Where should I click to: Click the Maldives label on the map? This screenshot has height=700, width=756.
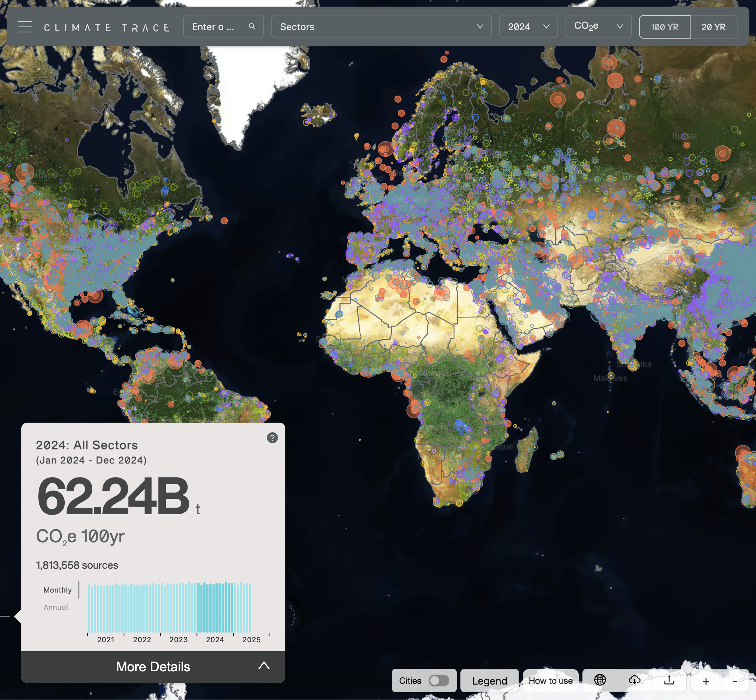(x=610, y=378)
